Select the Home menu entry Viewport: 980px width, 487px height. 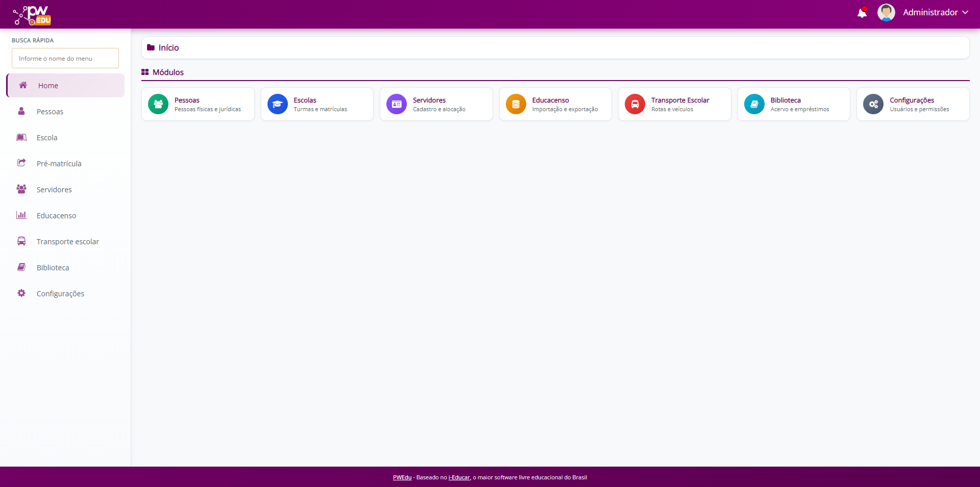[47, 85]
